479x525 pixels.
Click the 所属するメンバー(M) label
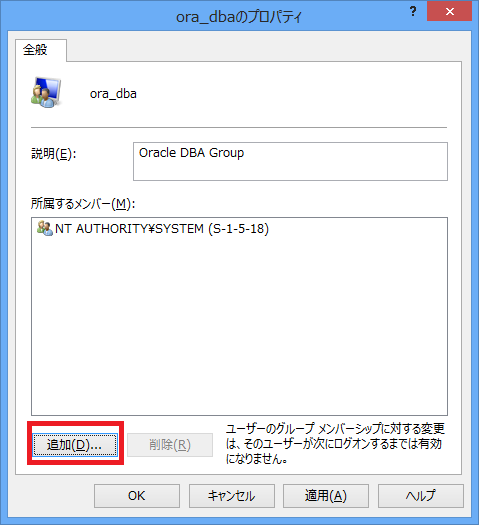pos(83,204)
